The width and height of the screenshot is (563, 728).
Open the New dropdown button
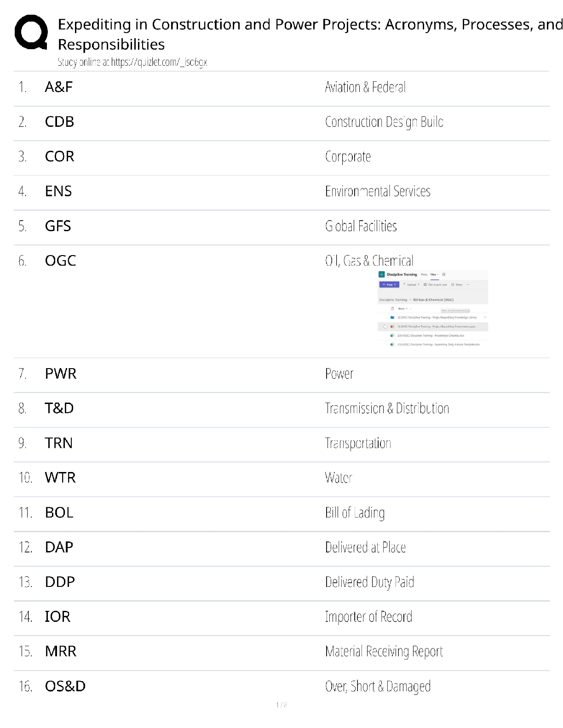pyautogui.click(x=390, y=284)
